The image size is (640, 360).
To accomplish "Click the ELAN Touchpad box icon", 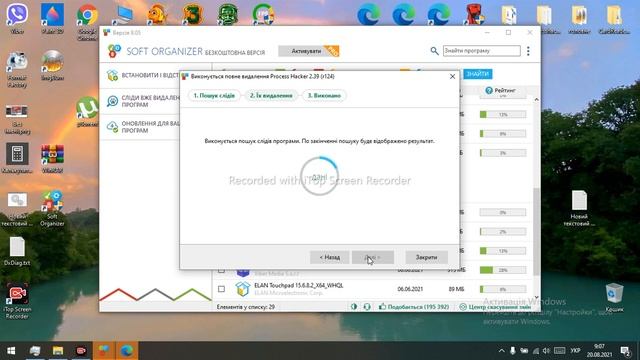I will (242, 289).
